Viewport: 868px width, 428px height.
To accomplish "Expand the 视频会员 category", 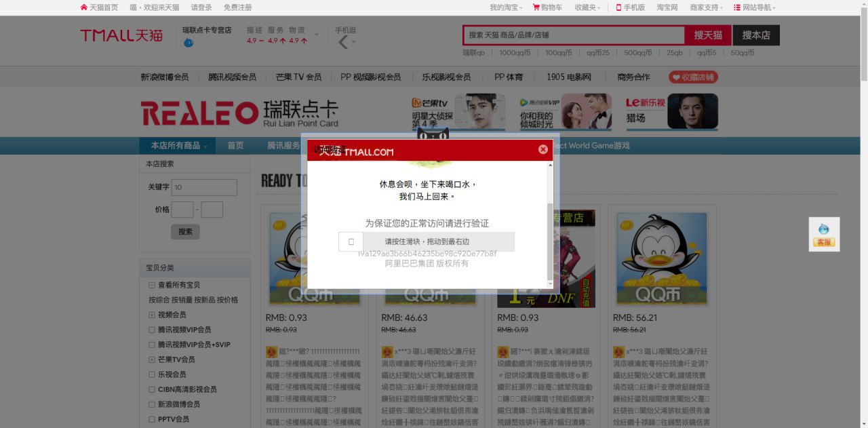I will pos(152,315).
